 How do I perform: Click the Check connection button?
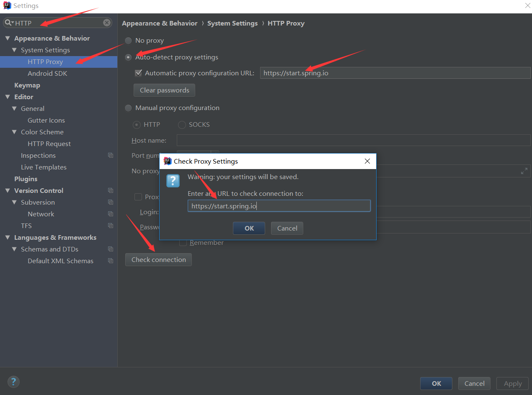tap(158, 259)
